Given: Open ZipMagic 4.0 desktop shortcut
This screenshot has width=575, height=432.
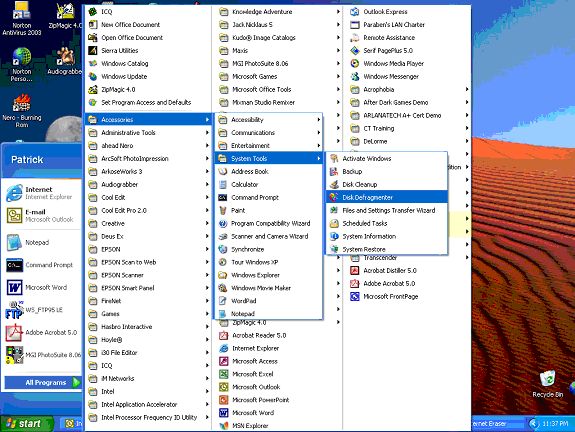Looking at the screenshot, I should (x=65, y=15).
